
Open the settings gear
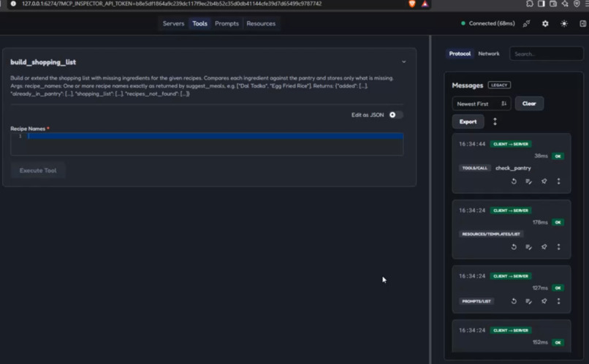click(x=545, y=23)
